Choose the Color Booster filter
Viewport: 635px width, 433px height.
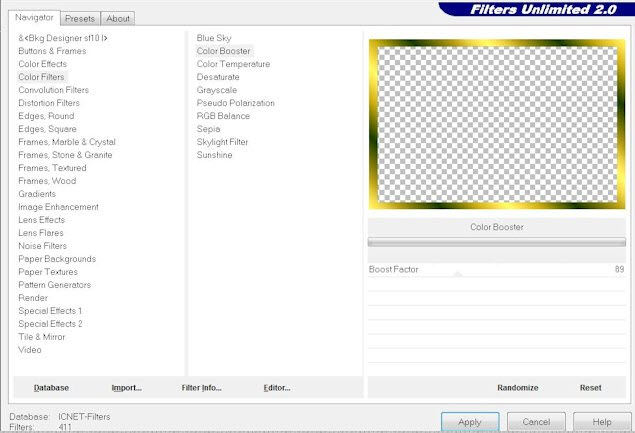[224, 51]
